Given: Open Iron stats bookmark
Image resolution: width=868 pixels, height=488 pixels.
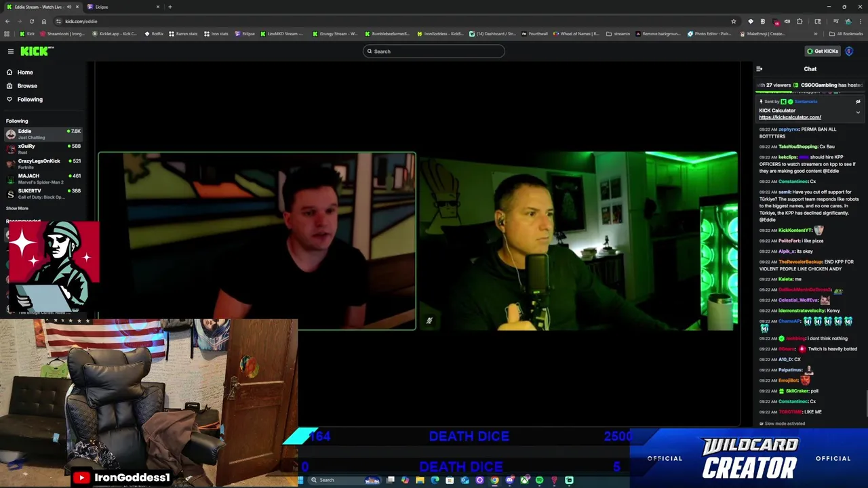Looking at the screenshot, I should click(x=216, y=34).
